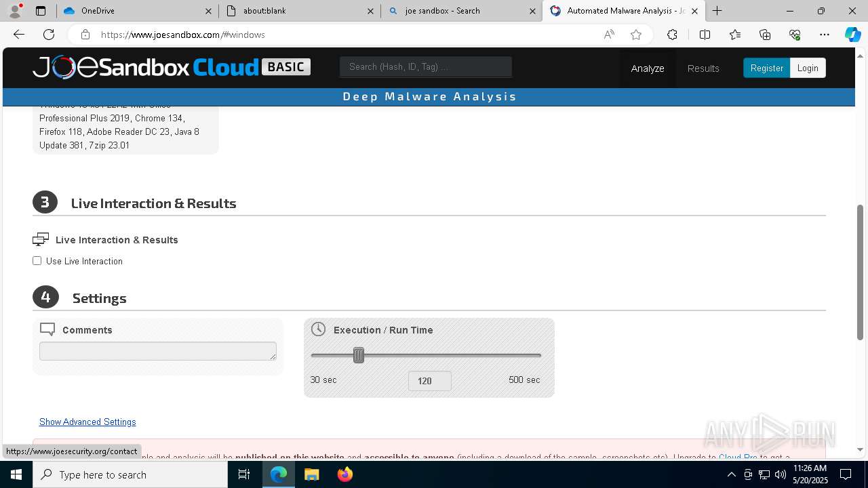
Task: Click the Login button
Action: coord(808,68)
